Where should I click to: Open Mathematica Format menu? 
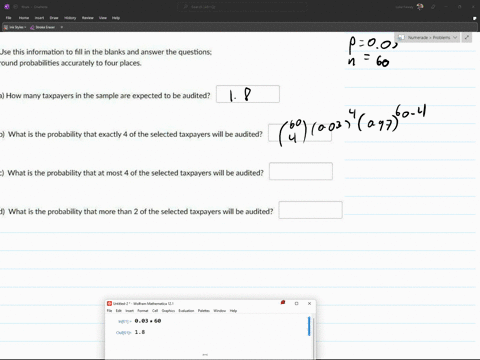click(143, 311)
